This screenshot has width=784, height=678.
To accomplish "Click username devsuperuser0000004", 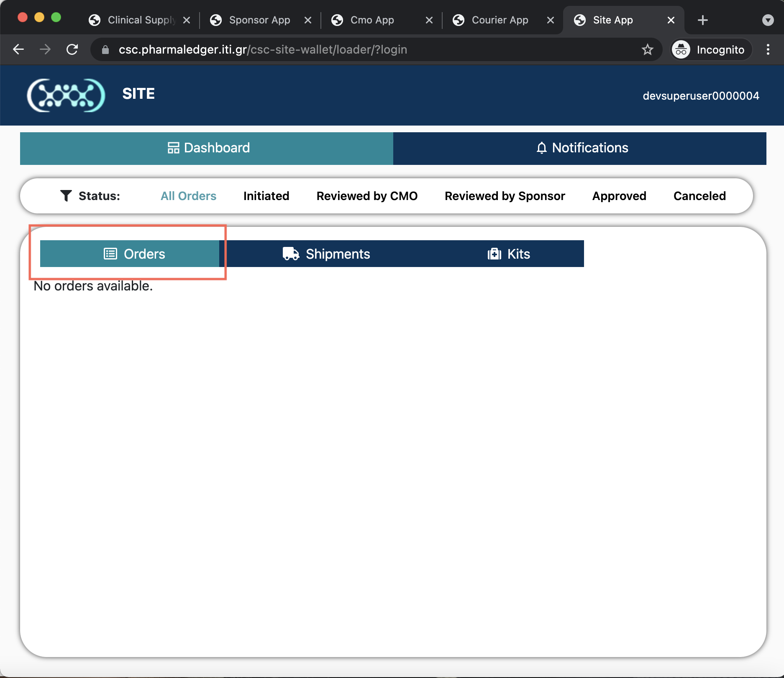I will [701, 96].
